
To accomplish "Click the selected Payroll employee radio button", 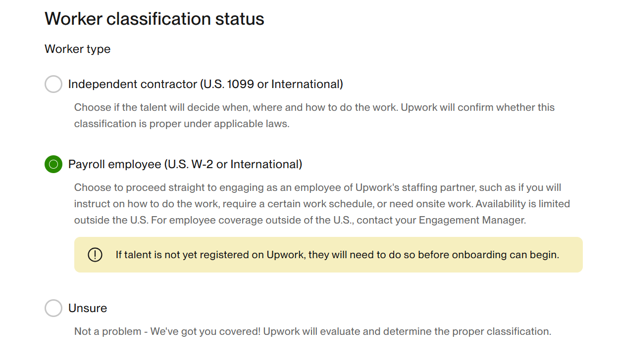I will click(x=53, y=164).
